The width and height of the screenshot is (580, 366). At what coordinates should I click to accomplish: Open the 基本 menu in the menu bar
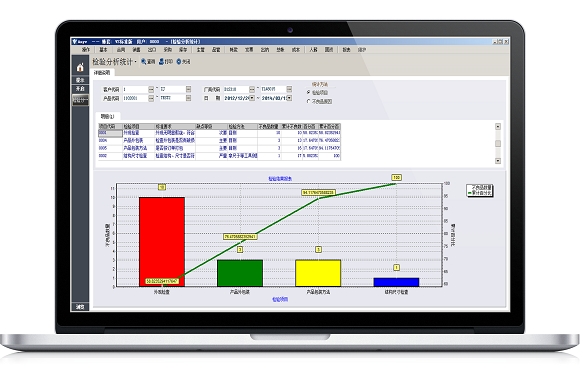(103, 50)
